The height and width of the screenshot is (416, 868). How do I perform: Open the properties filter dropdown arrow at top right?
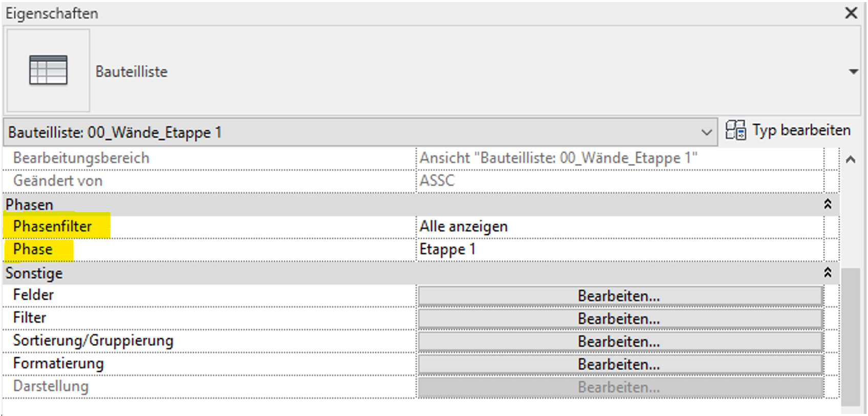coord(854,71)
